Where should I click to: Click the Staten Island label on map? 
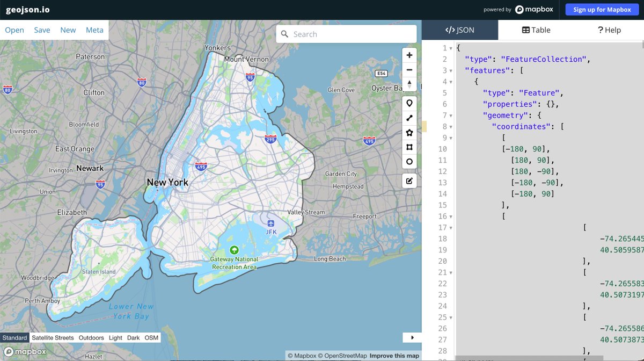click(99, 272)
